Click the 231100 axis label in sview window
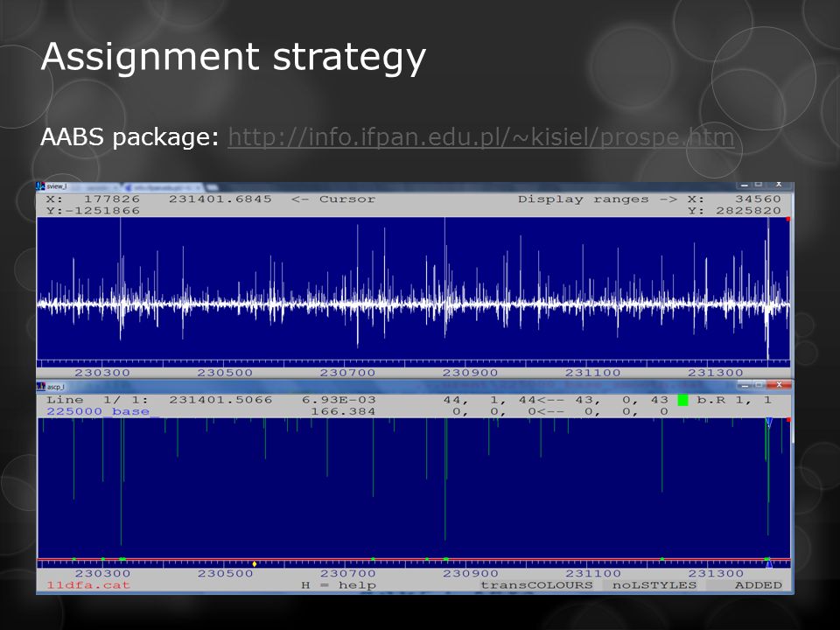This screenshot has height=630, width=840. click(592, 373)
